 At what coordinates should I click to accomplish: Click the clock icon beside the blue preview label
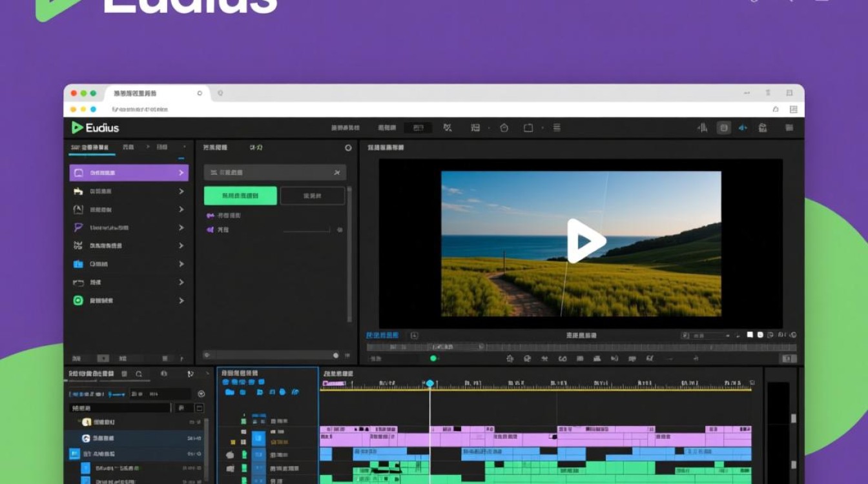415,336
